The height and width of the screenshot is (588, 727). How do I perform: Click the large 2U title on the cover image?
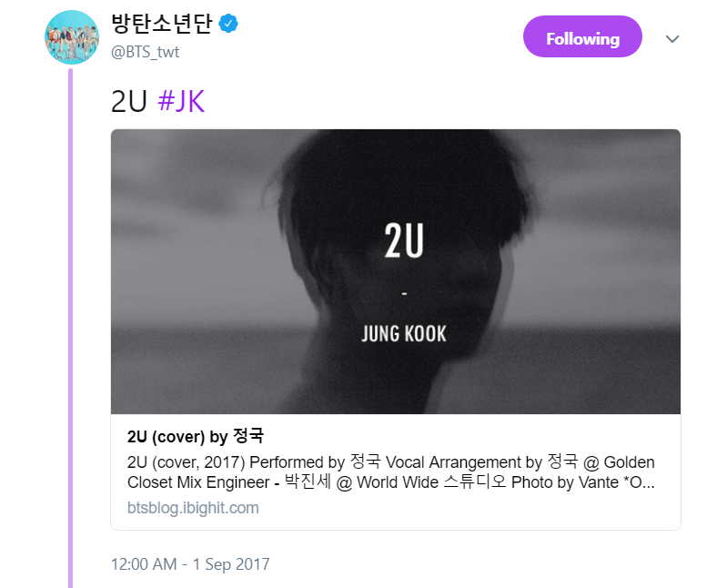pyautogui.click(x=404, y=240)
